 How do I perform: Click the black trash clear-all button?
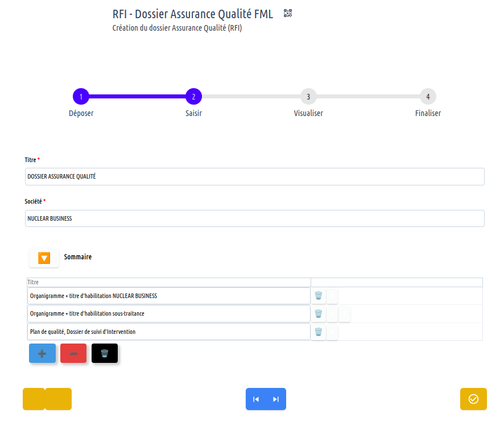point(105,354)
